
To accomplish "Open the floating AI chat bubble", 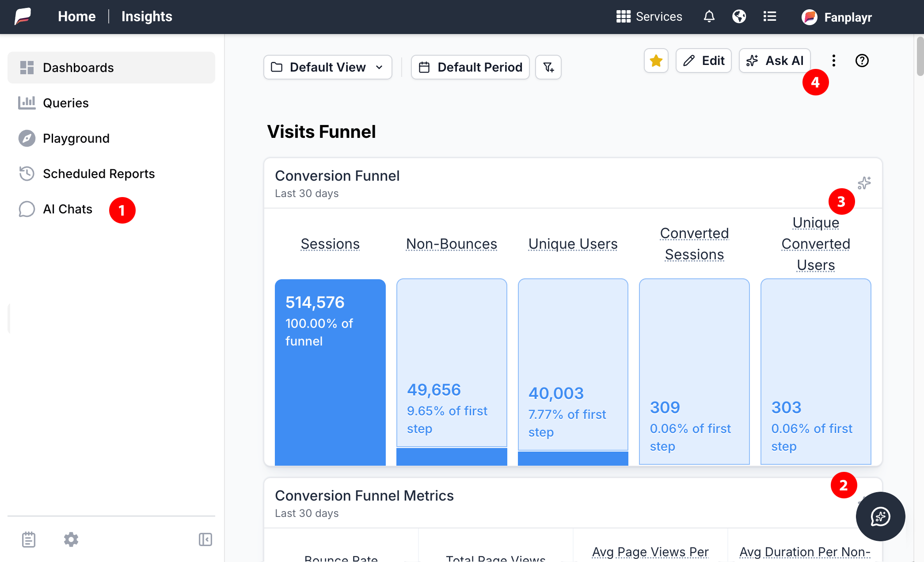I will 880,516.
